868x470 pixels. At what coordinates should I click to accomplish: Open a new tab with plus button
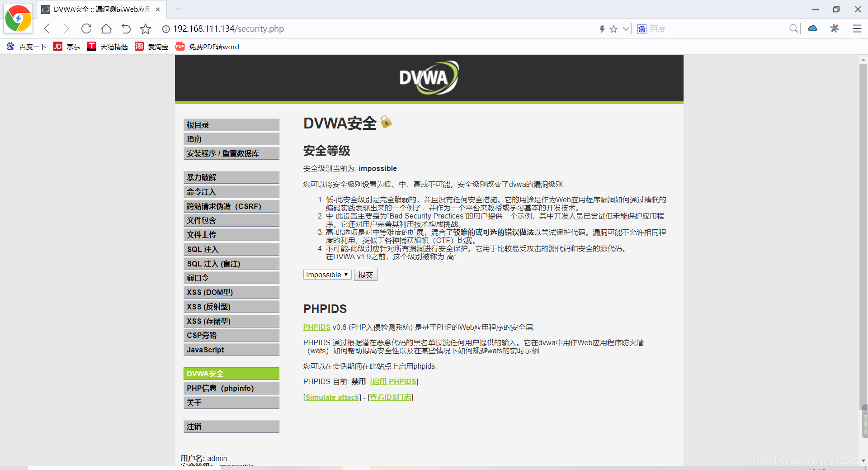click(178, 9)
